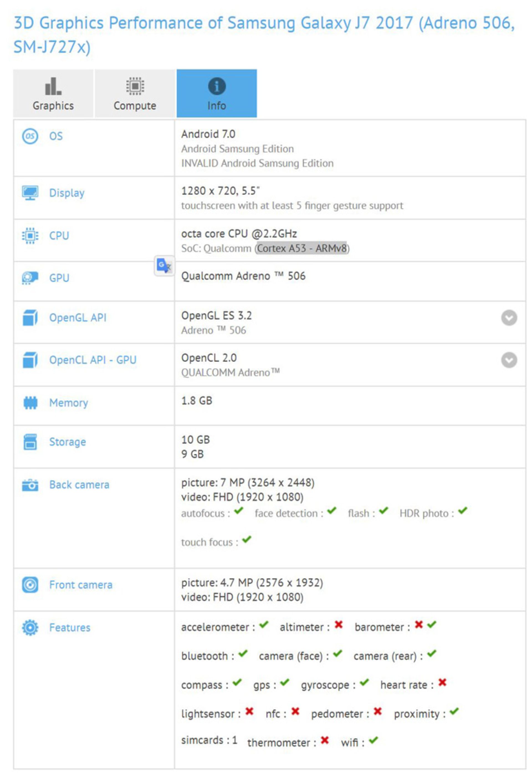
Task: Select the Features gear icon
Action: pos(30,628)
